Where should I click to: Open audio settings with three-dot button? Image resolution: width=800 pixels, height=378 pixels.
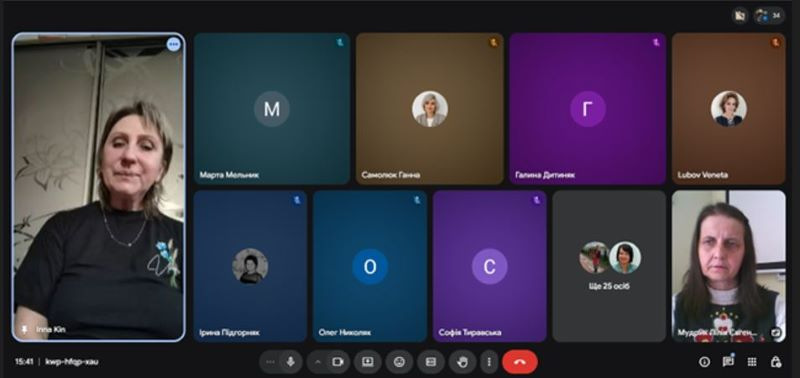tap(270, 362)
